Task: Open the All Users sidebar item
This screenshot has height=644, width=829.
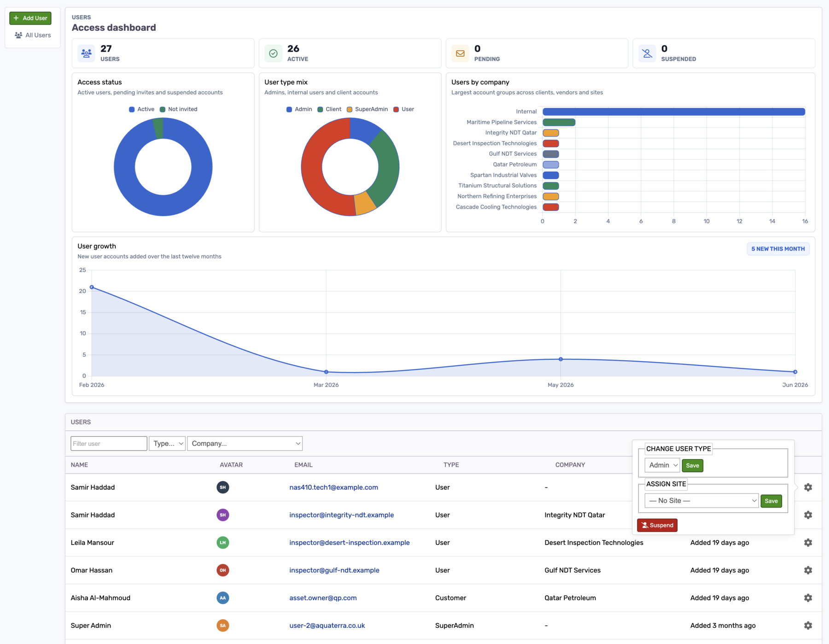Action: pyautogui.click(x=33, y=35)
